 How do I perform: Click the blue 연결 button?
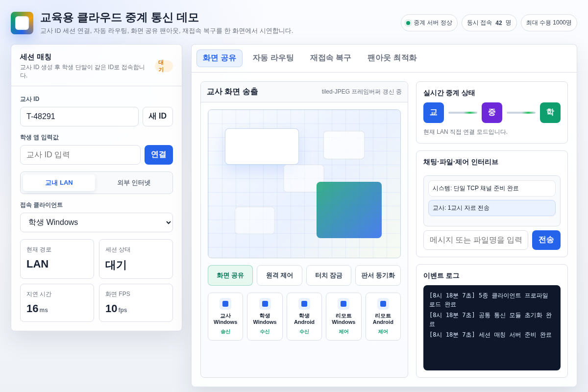coord(159,155)
